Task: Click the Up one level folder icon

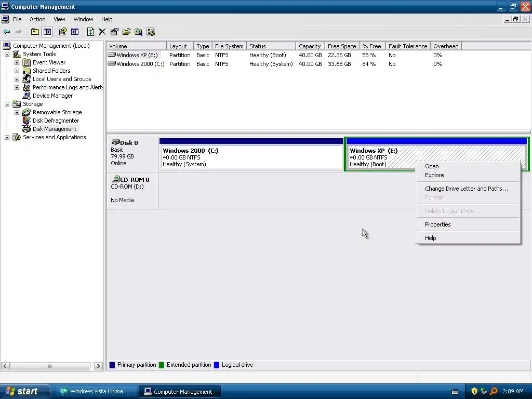Action: [x=35, y=32]
